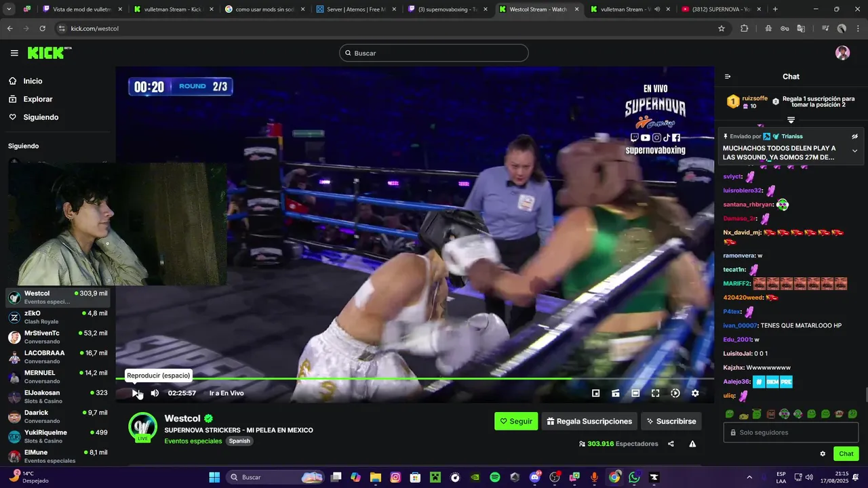This screenshot has height=488, width=868.
Task: Click the Spanish language tag
Action: pos(239,441)
